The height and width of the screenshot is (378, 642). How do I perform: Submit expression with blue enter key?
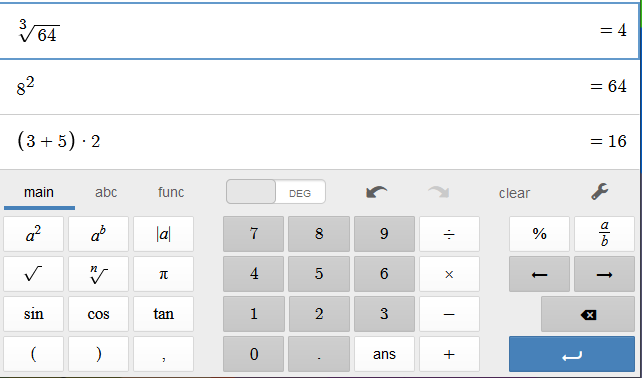click(x=572, y=354)
